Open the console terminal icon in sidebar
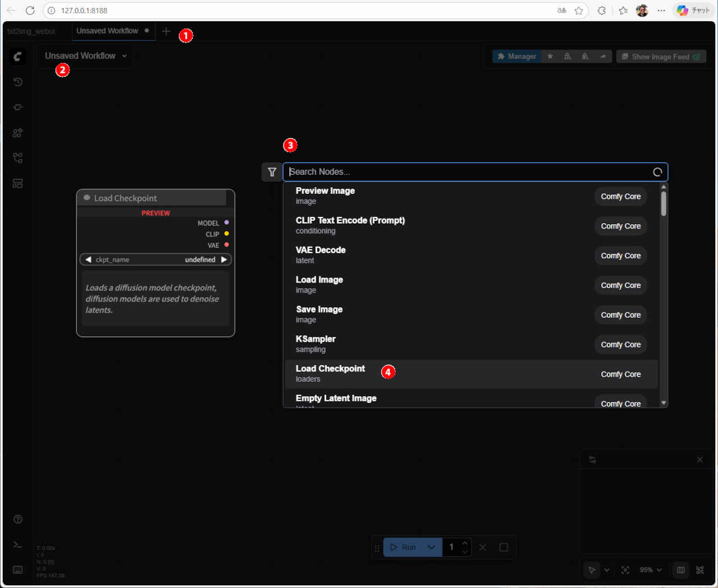The height and width of the screenshot is (588, 718). (x=18, y=545)
